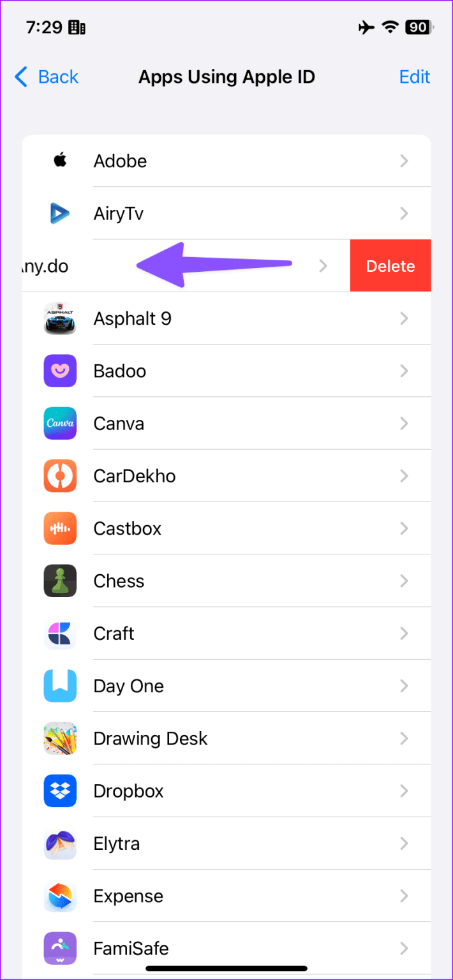This screenshot has width=453, height=980.
Task: Open the Dropbox app icon
Action: 59,791
